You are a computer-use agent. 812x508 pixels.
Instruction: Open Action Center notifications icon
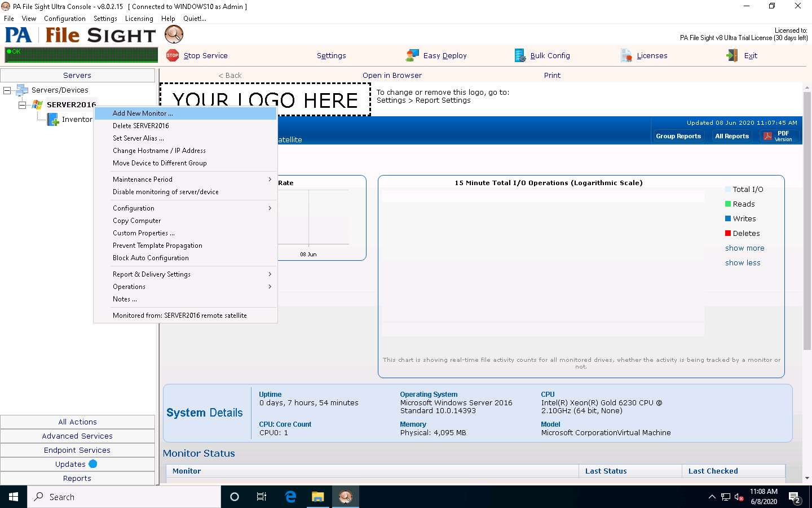(x=795, y=497)
